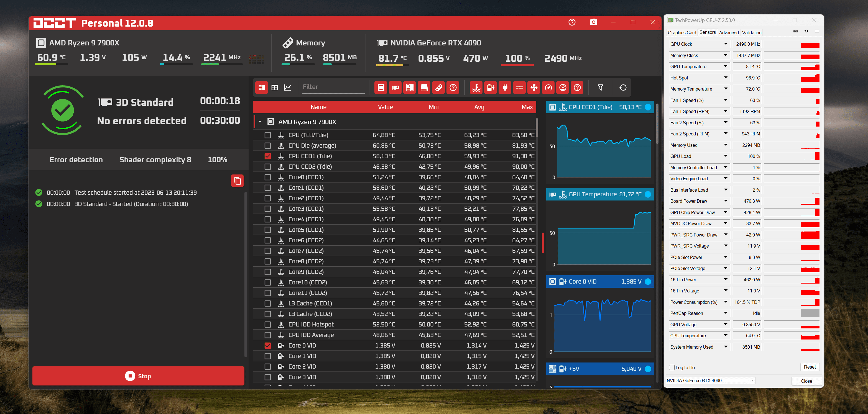868x414 pixels.
Task: Collapse the AMD Ryzen 9 7900X sensor group
Action: click(x=260, y=122)
